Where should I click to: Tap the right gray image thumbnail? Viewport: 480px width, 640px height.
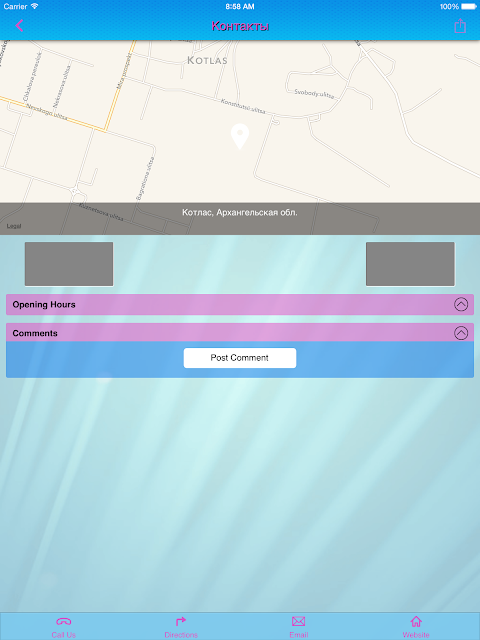[410, 264]
